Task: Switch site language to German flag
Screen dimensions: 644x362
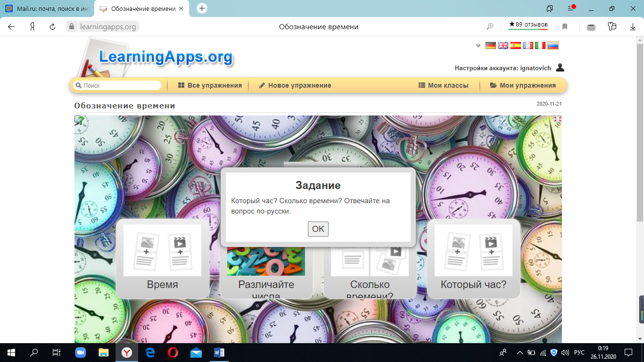Action: (491, 46)
